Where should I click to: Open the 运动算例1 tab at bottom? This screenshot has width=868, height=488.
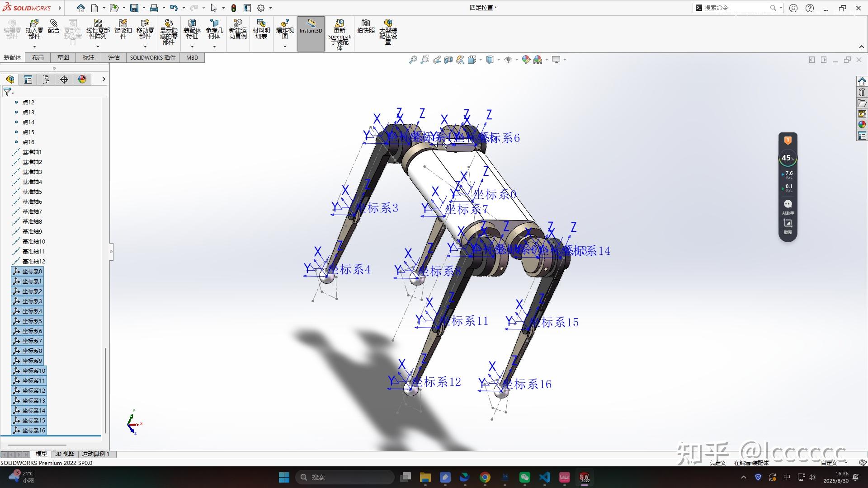coord(95,454)
